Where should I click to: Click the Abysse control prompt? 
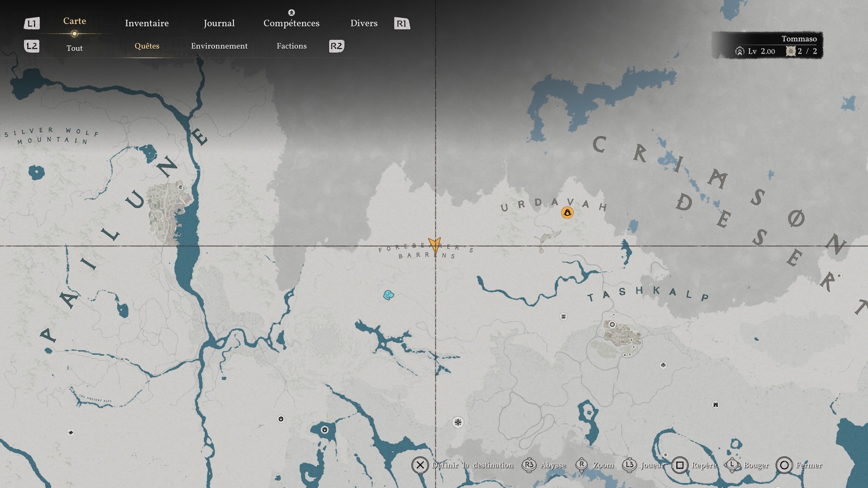point(544,465)
